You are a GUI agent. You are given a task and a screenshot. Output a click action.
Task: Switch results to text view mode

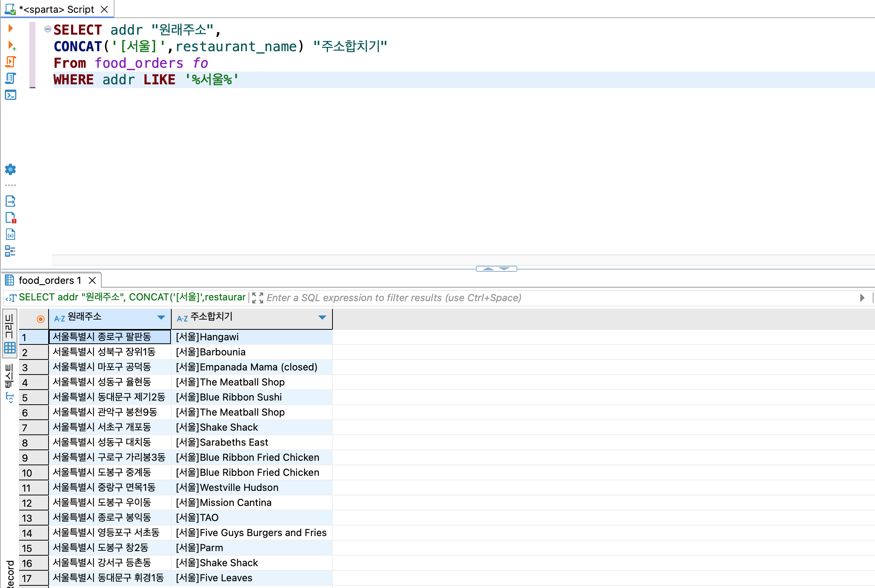tap(10, 382)
